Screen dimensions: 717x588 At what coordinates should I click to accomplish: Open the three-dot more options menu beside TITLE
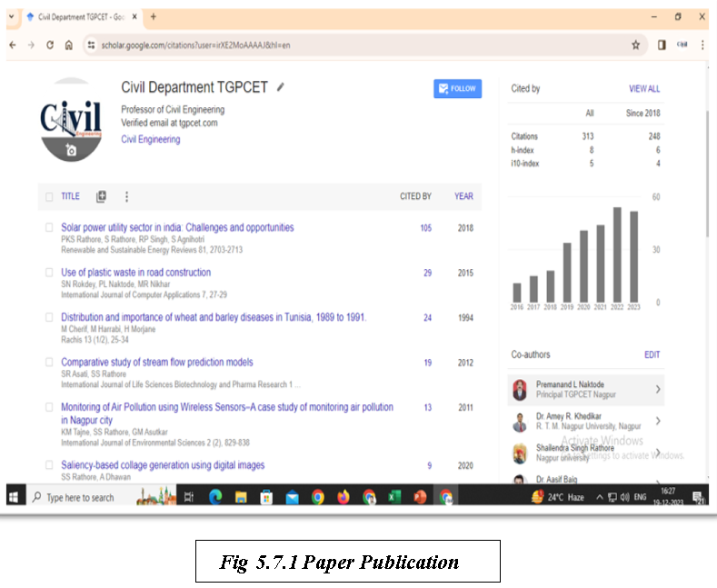pyautogui.click(x=126, y=196)
